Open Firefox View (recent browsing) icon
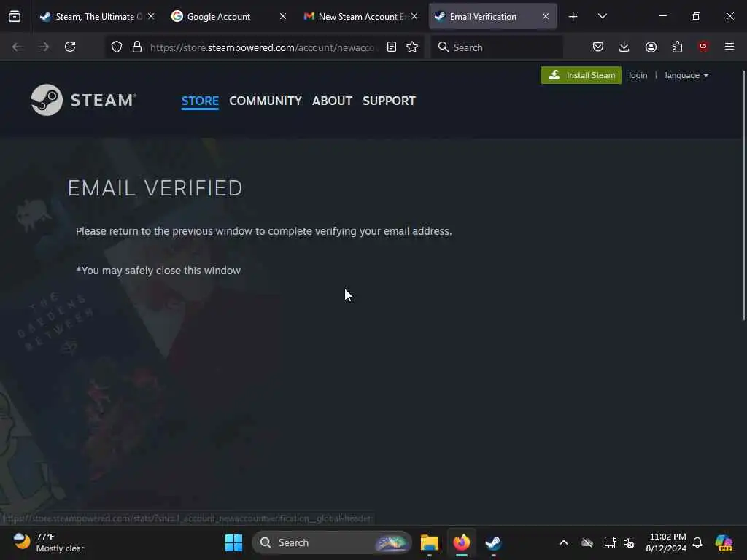 tap(15, 16)
